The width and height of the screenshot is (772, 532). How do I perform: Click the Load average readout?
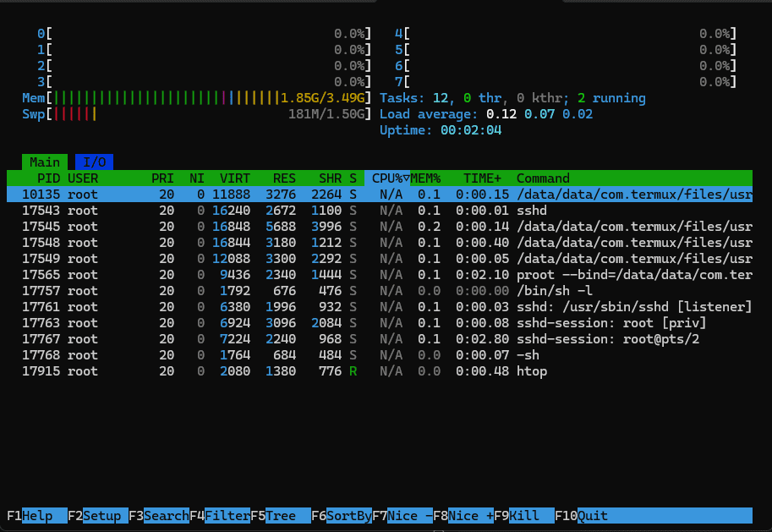(x=486, y=114)
